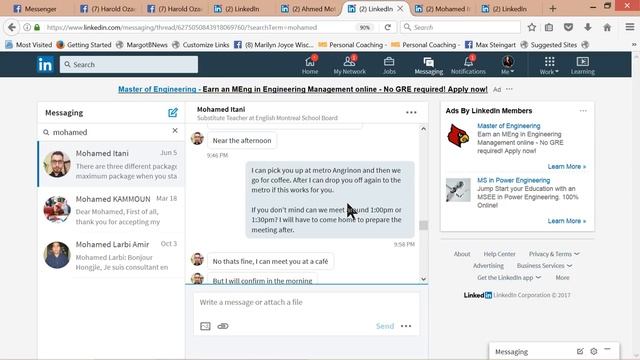
Task: Click the conversation scroll down arrow
Action: (423, 279)
